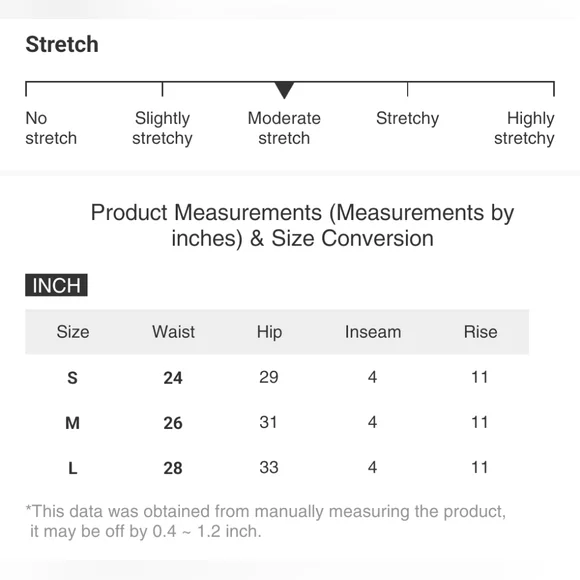Image resolution: width=580 pixels, height=580 pixels.
Task: Select the size S row label
Action: tap(72, 378)
